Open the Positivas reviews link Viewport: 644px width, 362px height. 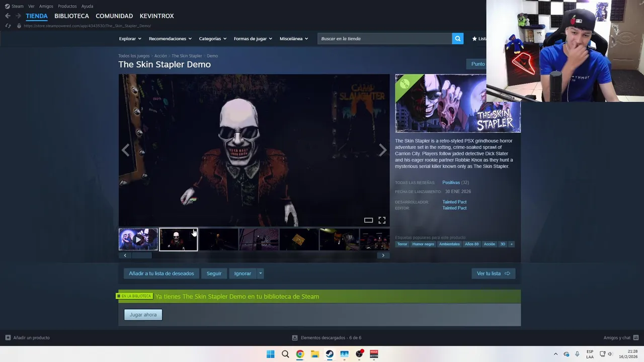coord(451,183)
